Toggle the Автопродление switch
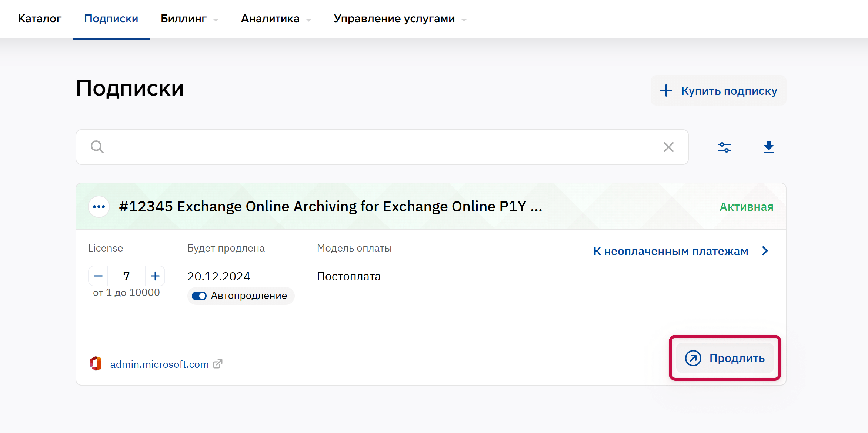 pos(199,296)
